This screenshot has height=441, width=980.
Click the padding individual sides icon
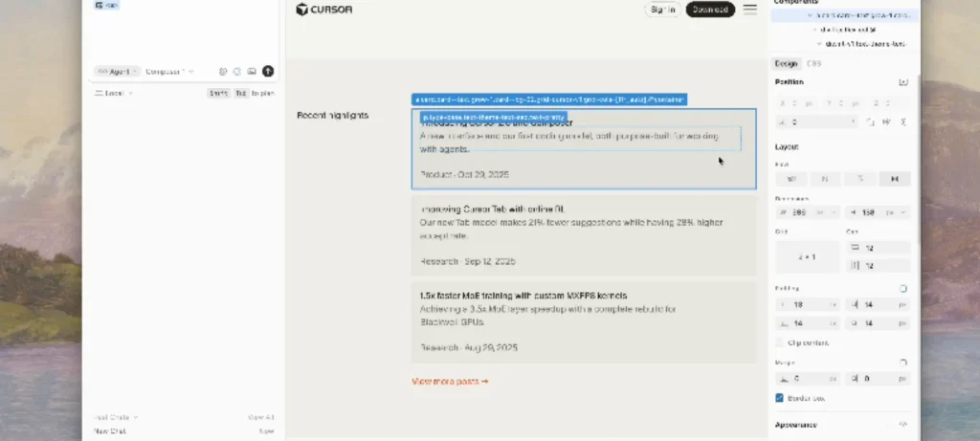(902, 288)
